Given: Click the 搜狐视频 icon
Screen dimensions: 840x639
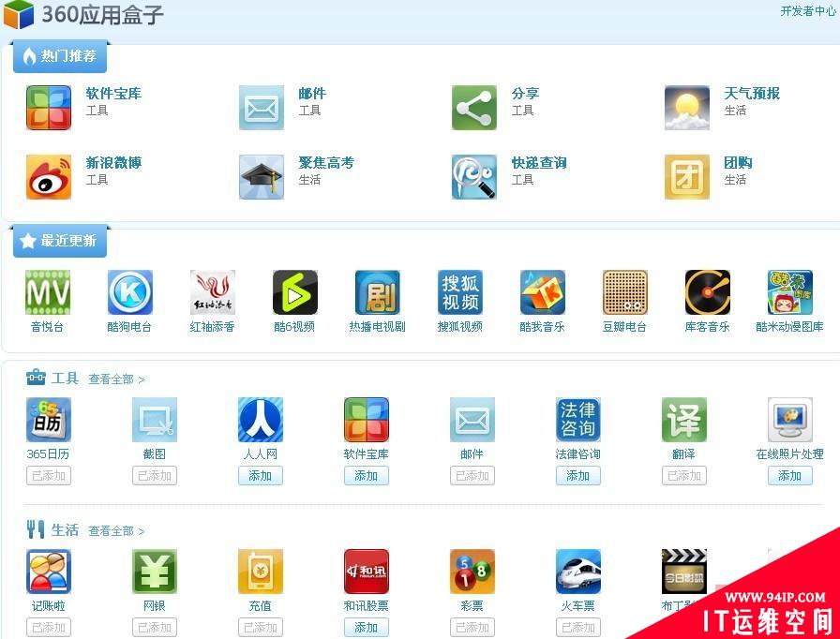Looking at the screenshot, I should [x=460, y=292].
